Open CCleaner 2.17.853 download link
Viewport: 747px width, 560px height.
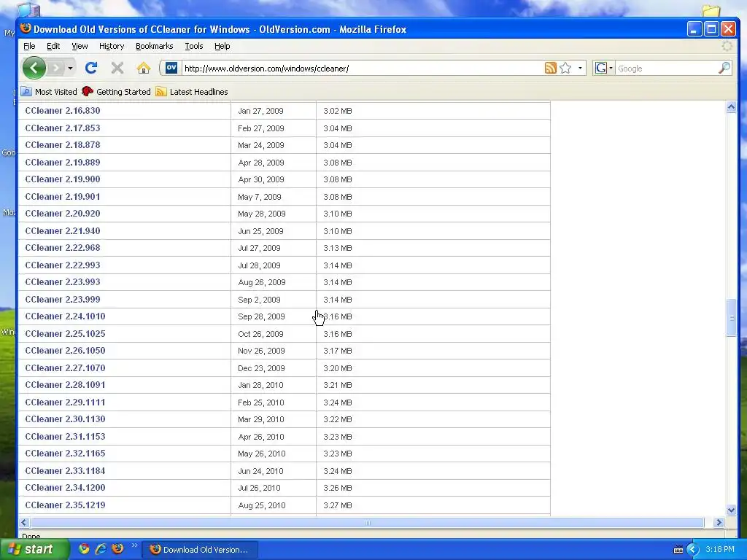tap(63, 128)
